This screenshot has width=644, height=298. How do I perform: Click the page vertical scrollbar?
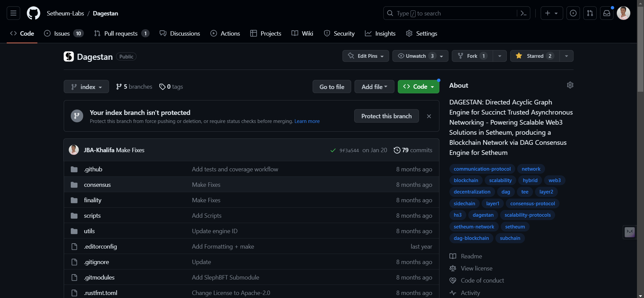(x=640, y=50)
